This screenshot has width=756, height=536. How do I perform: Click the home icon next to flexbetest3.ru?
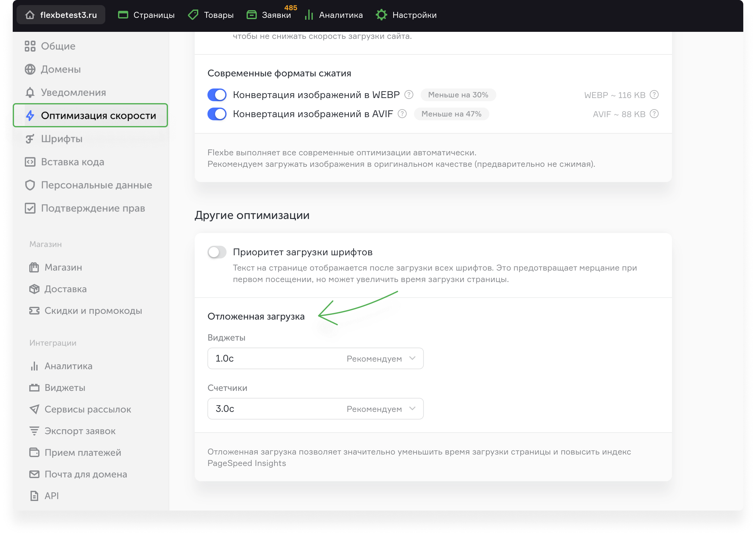click(30, 15)
